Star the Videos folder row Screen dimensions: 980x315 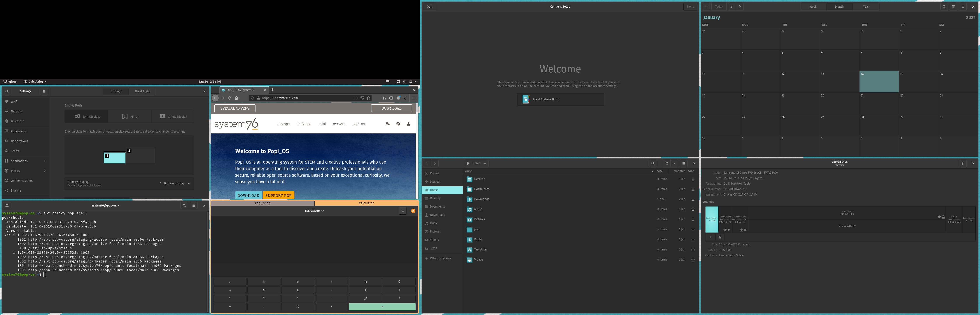pyautogui.click(x=693, y=260)
